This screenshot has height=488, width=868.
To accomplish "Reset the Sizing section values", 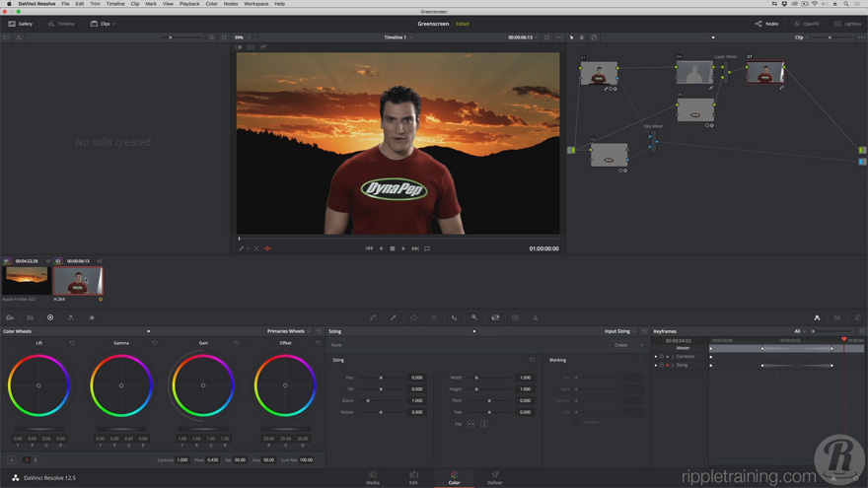I will (532, 360).
